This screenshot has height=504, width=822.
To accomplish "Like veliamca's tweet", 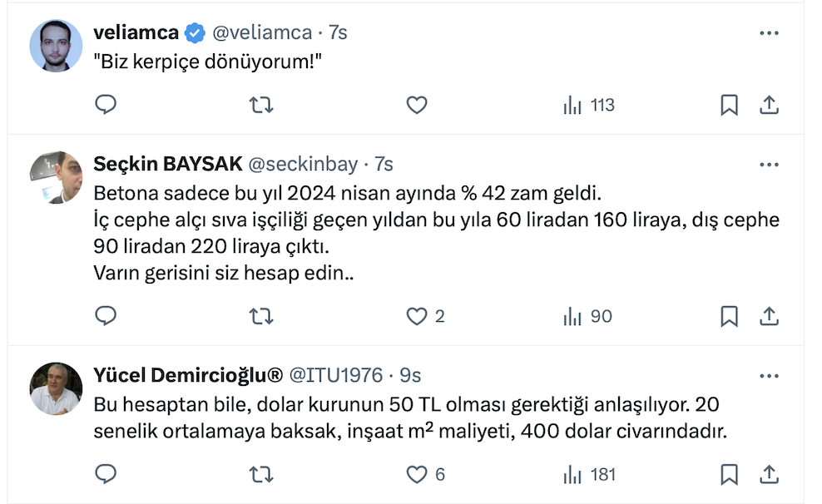I will 416,105.
